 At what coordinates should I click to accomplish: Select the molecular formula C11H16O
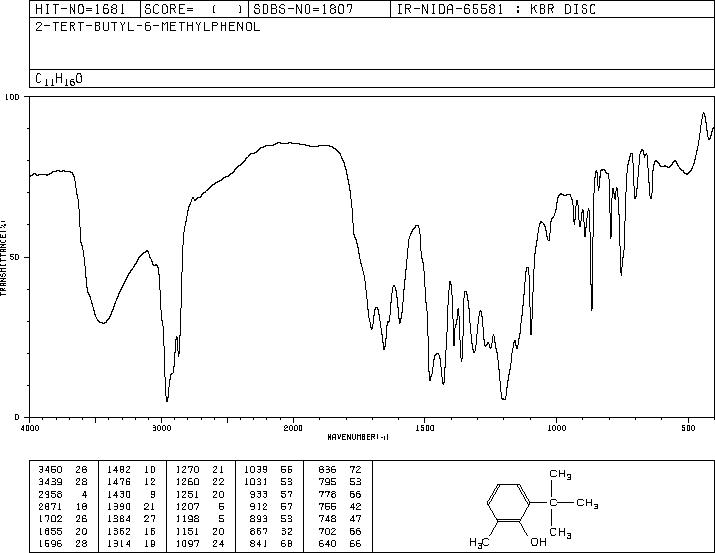tap(59, 79)
